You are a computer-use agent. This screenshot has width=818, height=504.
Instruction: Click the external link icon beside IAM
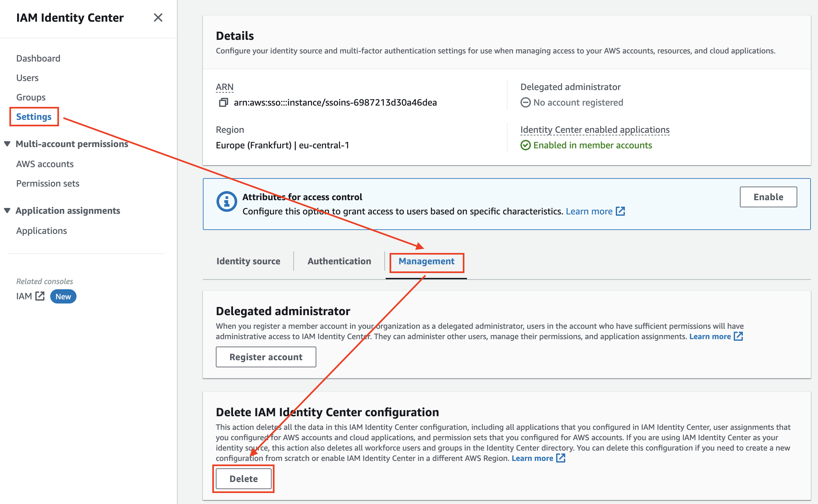(40, 296)
